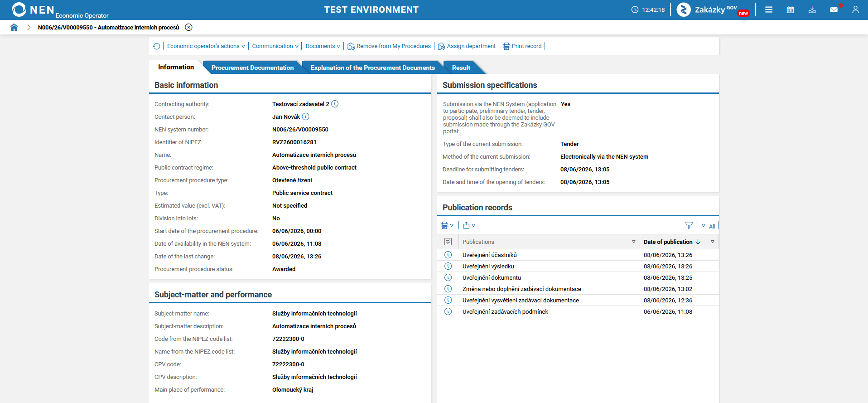
Task: Open print menu in Publication records
Action: point(447,225)
